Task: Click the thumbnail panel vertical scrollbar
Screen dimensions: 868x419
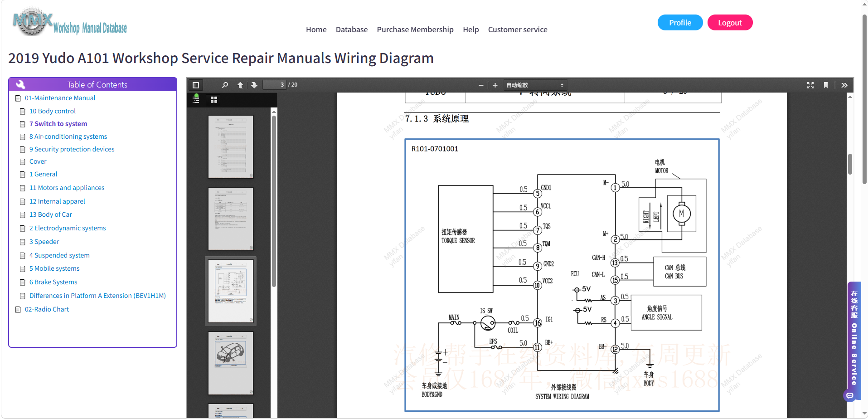Action: pyautogui.click(x=274, y=202)
